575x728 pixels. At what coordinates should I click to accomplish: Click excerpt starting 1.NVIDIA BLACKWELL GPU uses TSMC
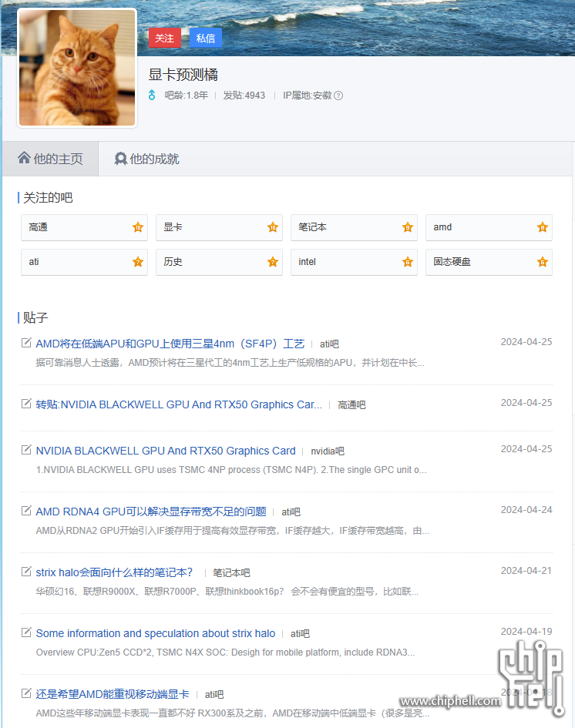231,470
